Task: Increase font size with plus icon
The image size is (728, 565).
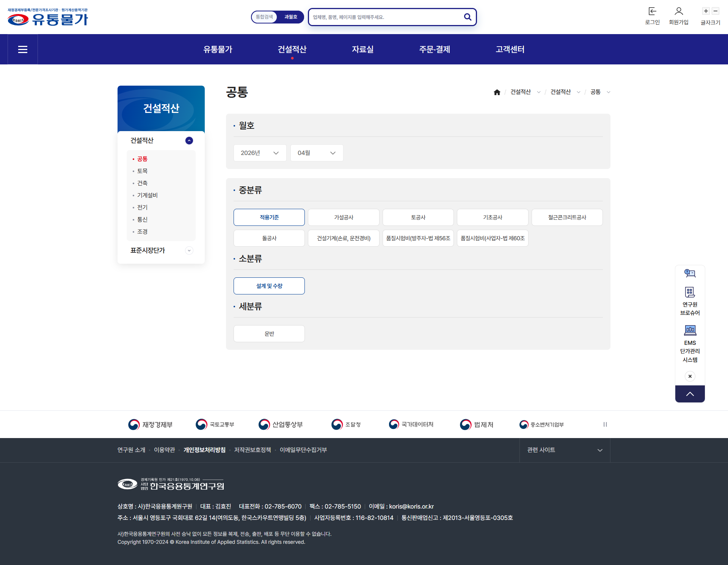Action: click(x=706, y=11)
